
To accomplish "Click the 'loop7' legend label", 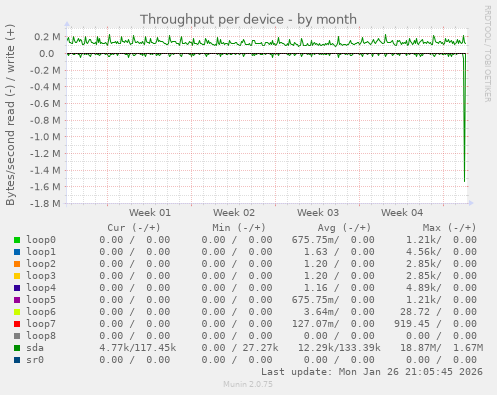I will click(x=41, y=324).
